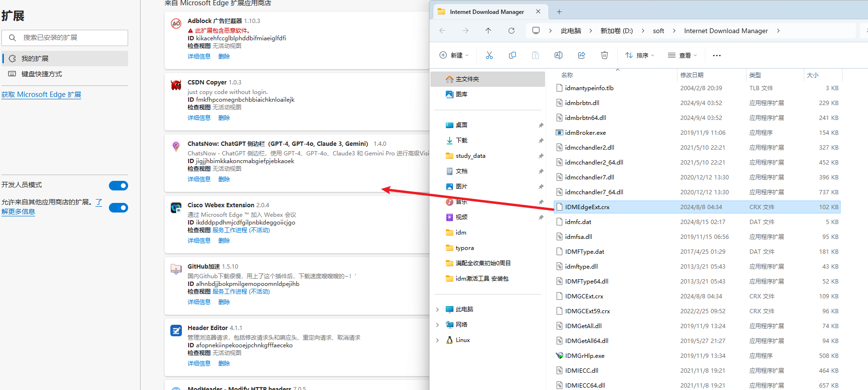Expand the Linux tree node
This screenshot has width=868, height=390.
point(437,340)
